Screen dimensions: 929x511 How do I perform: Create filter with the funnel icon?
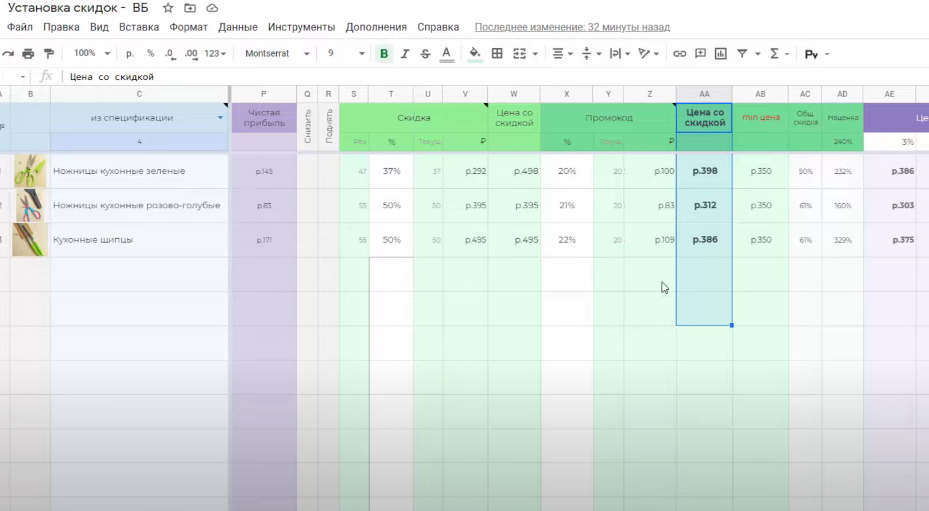(x=742, y=54)
